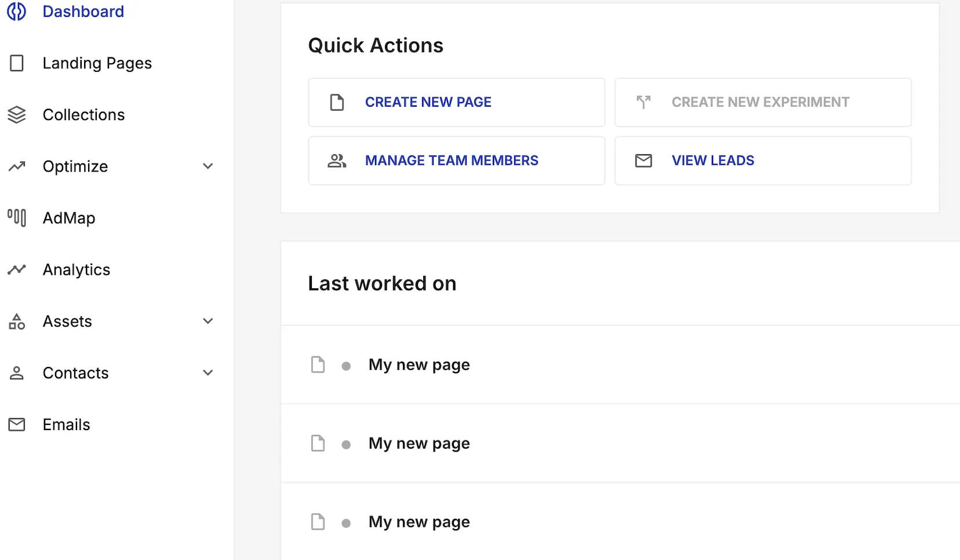960x560 pixels.
Task: Click the Dashboard logo icon
Action: (x=16, y=11)
